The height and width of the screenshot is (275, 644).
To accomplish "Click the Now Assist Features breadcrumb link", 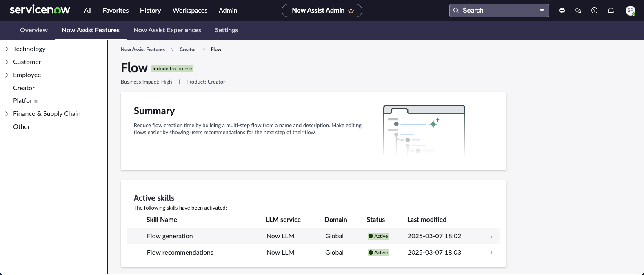I will 143,49.
